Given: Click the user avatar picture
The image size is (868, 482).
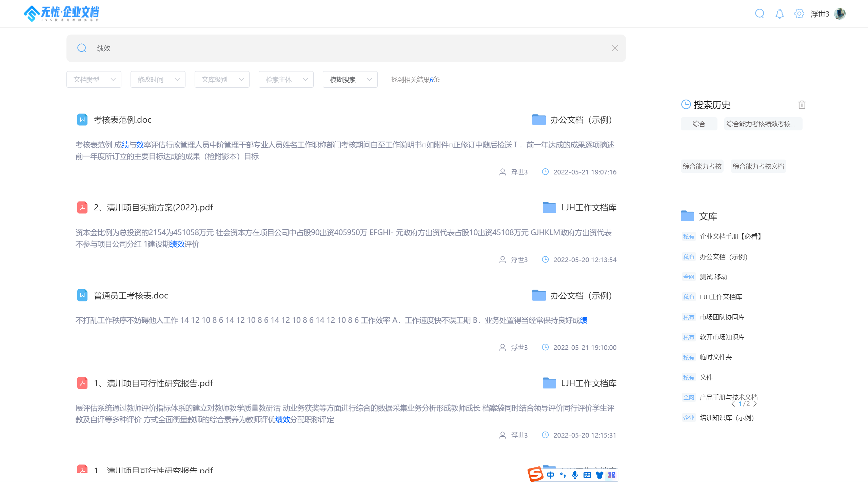Looking at the screenshot, I should [x=840, y=14].
